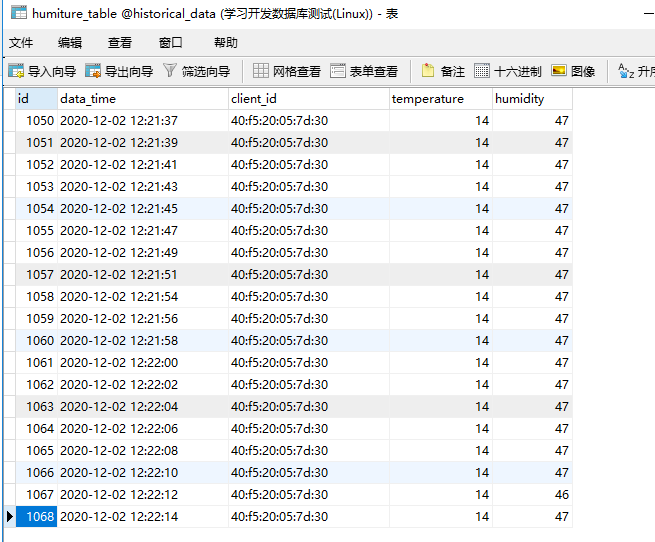Open the 帮助 (Help) menu
Viewport: 655px width, 542px height.
(226, 43)
